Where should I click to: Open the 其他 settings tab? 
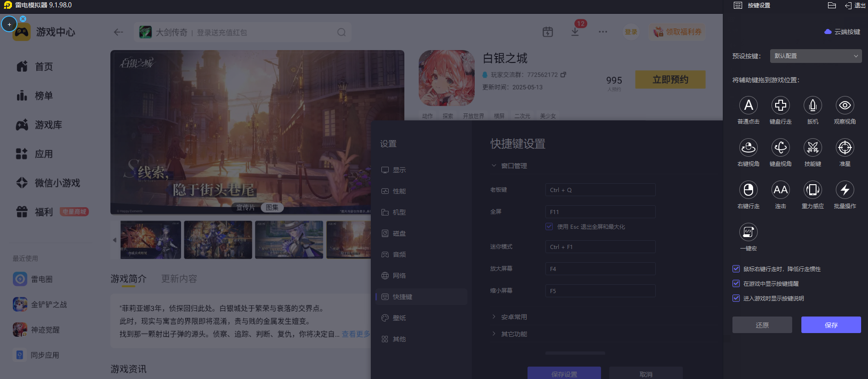[421, 339]
